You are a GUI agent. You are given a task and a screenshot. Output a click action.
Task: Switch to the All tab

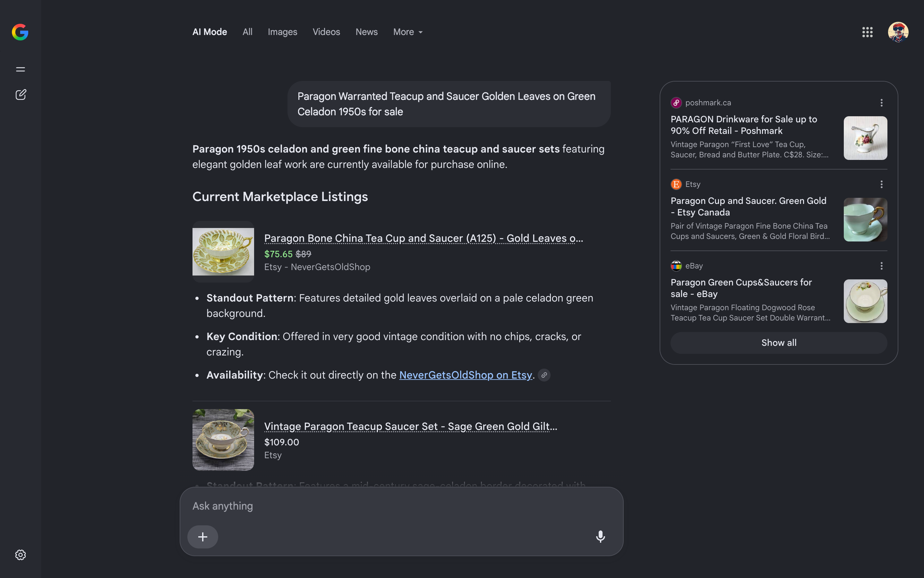click(x=247, y=32)
